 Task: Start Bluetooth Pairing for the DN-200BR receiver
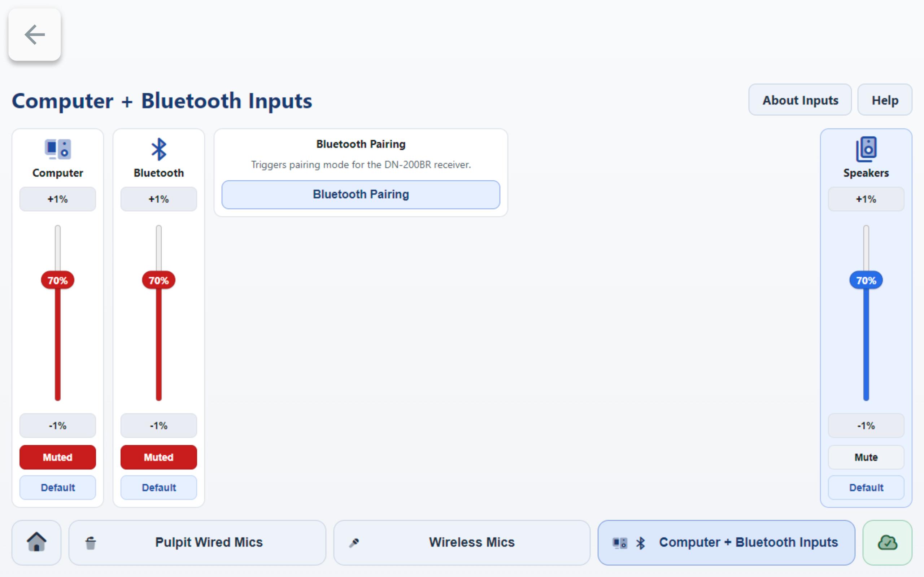pyautogui.click(x=361, y=194)
